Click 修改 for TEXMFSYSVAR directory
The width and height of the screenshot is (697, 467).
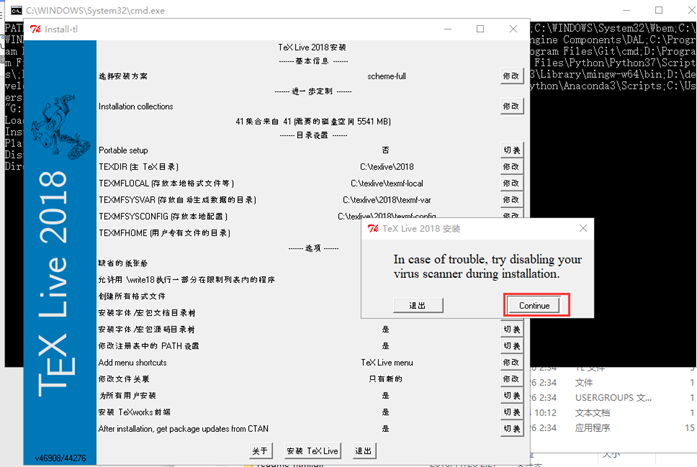tap(511, 200)
